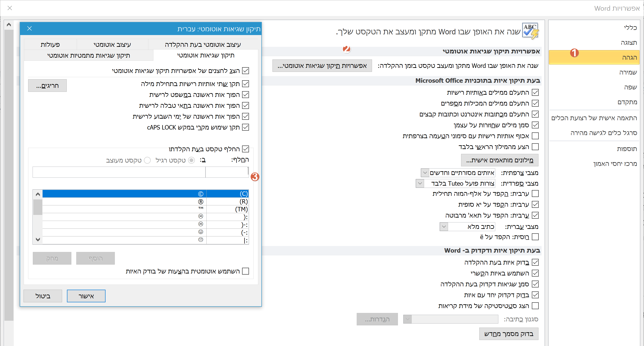Close the Word Options window with the X

[x=10, y=8]
